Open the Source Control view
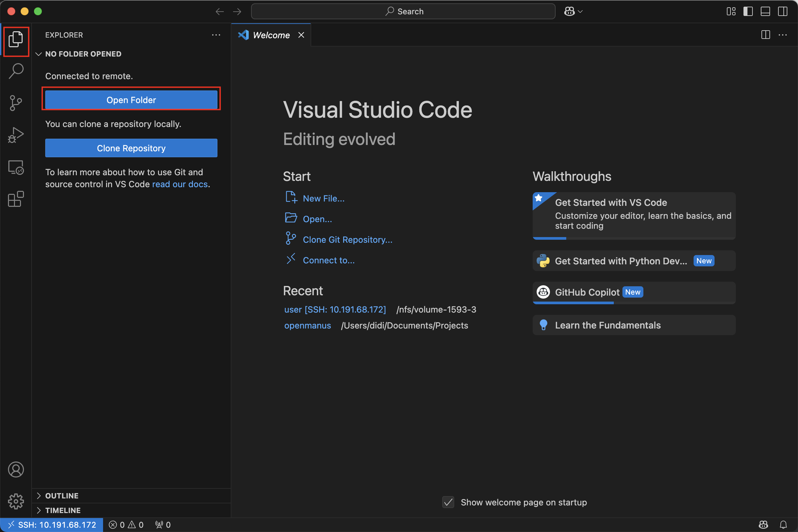The width and height of the screenshot is (798, 532). point(16,103)
